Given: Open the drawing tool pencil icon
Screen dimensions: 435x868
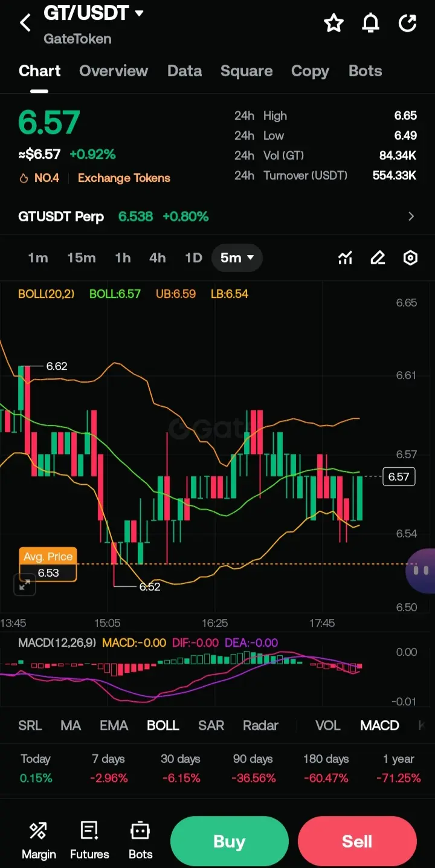Looking at the screenshot, I should pyautogui.click(x=378, y=258).
